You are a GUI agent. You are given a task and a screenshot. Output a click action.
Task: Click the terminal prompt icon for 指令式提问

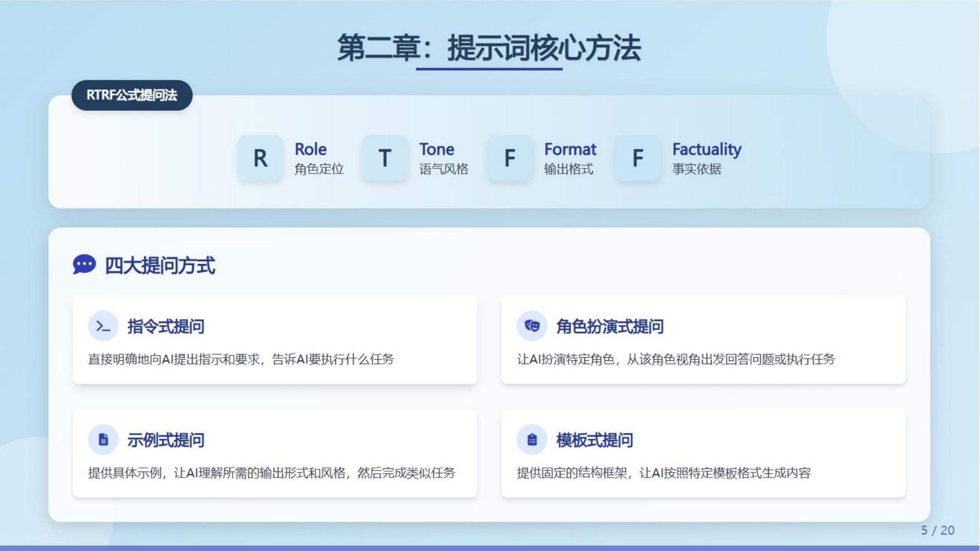(103, 326)
